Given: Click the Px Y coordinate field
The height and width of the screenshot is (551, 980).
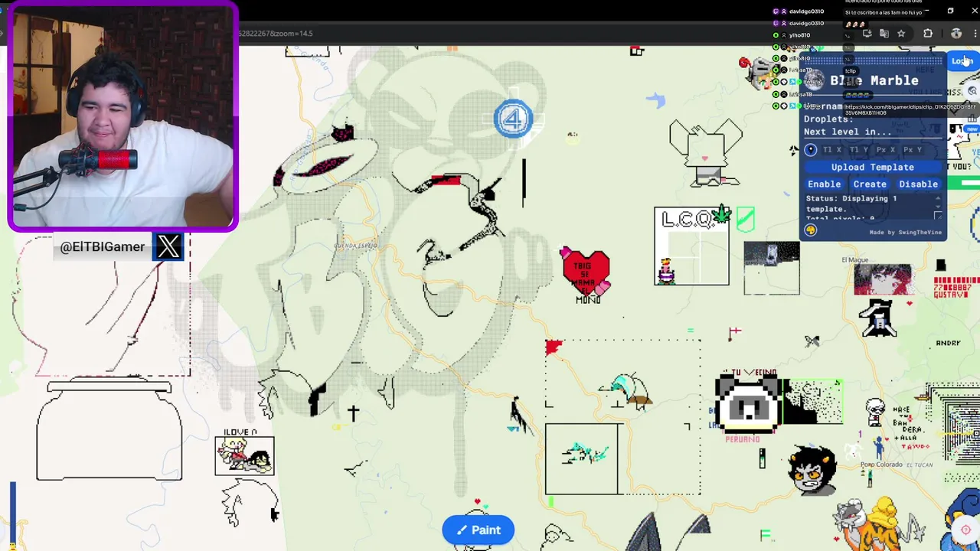Looking at the screenshot, I should 912,150.
